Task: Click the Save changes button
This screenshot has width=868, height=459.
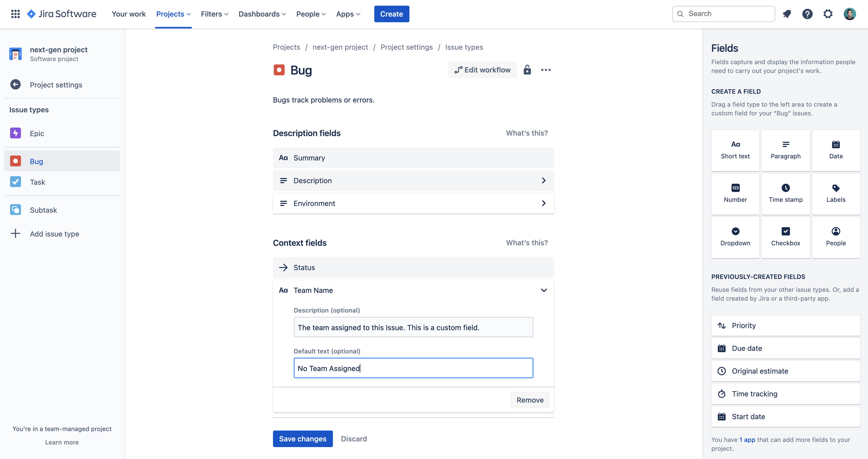Action: (x=303, y=438)
